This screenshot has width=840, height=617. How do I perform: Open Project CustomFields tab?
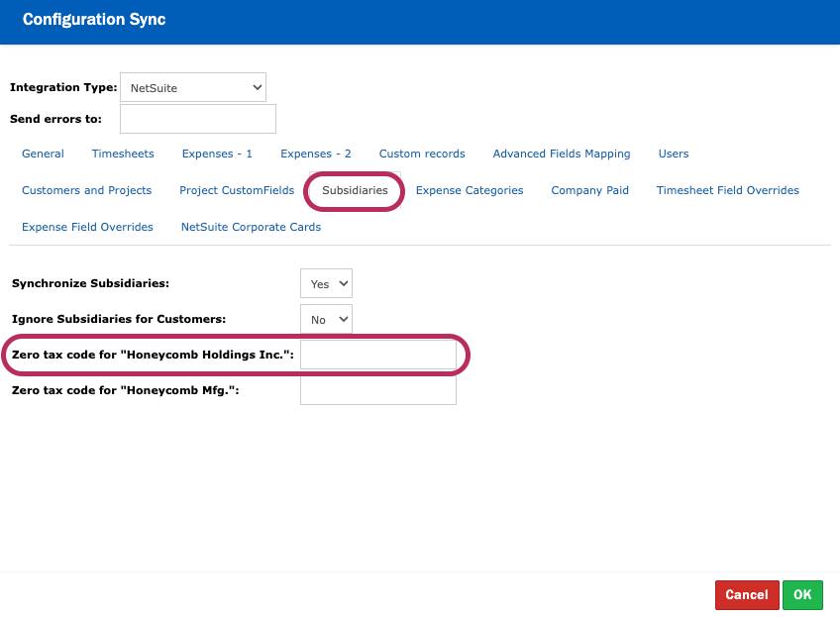[x=237, y=190]
